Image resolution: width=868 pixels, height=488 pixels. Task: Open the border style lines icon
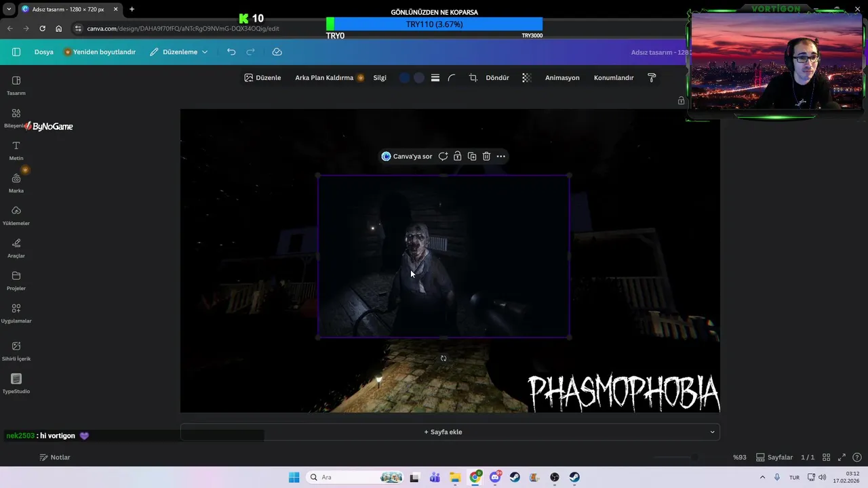coord(435,78)
